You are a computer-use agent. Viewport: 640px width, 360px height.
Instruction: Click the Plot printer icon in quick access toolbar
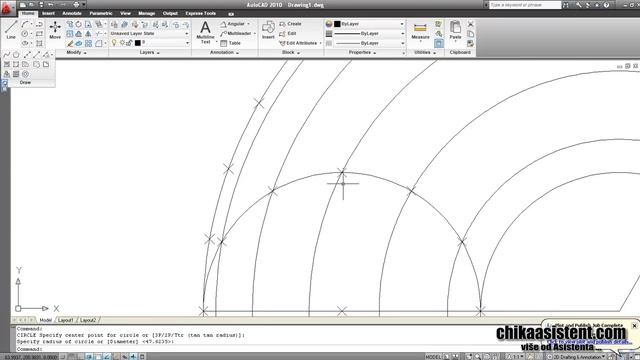[x=76, y=4]
